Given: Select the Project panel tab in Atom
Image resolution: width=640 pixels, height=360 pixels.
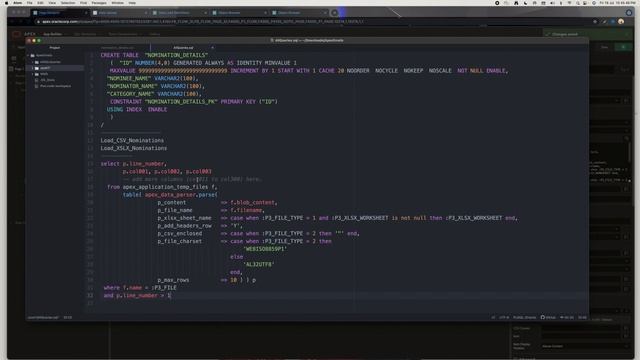Looking at the screenshot, I should coord(55,48).
